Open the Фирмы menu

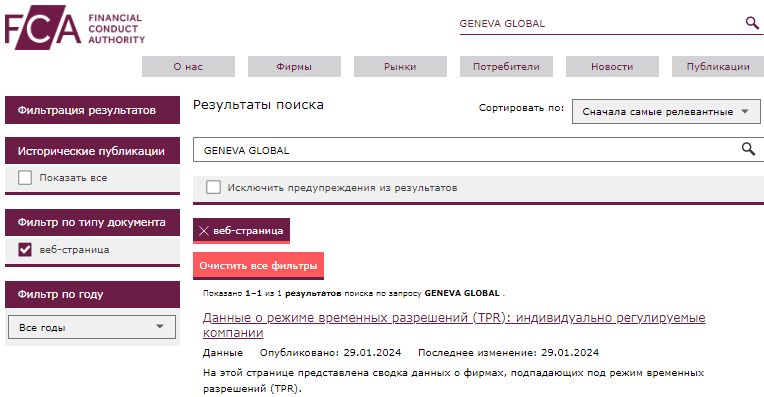[x=294, y=67]
